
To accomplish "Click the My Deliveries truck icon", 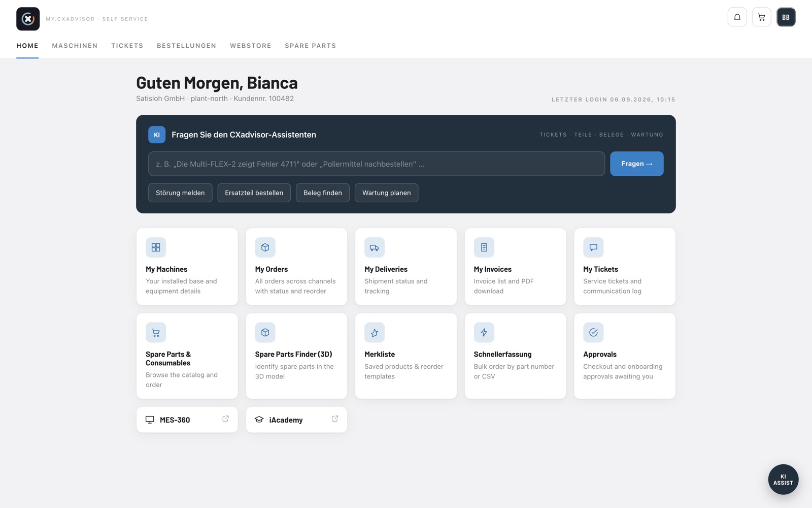I will pyautogui.click(x=375, y=247).
